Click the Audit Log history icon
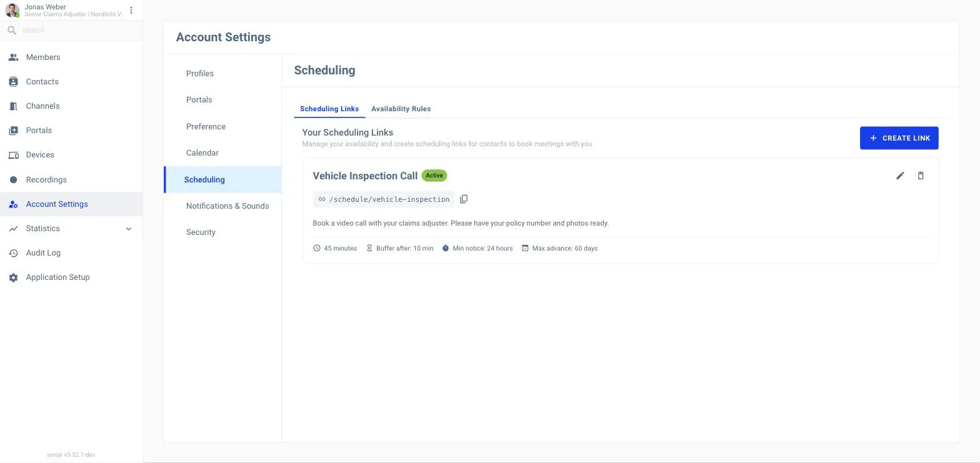The width and height of the screenshot is (980, 463). pyautogui.click(x=13, y=253)
